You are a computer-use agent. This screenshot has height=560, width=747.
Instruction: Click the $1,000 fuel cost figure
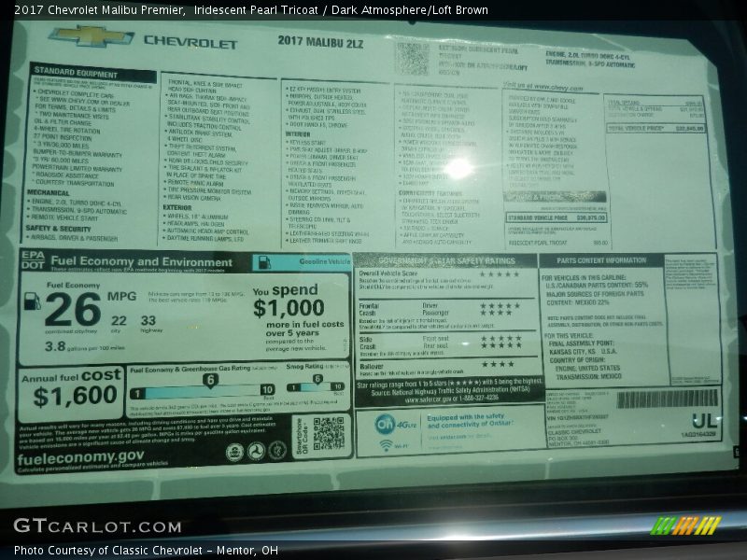(289, 308)
